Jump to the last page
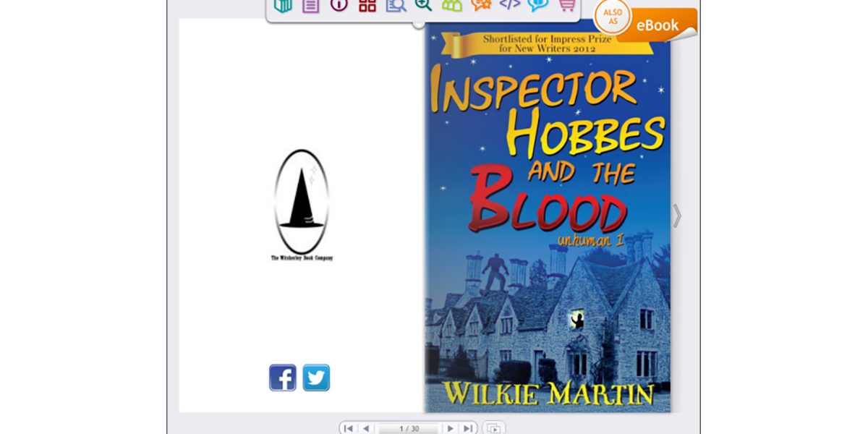The height and width of the screenshot is (434, 868). (x=469, y=428)
